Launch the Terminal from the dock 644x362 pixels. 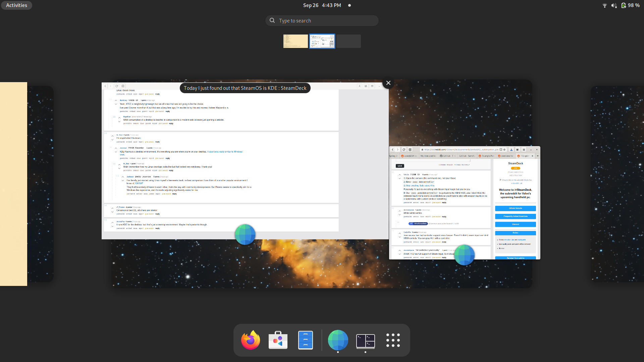point(365,340)
